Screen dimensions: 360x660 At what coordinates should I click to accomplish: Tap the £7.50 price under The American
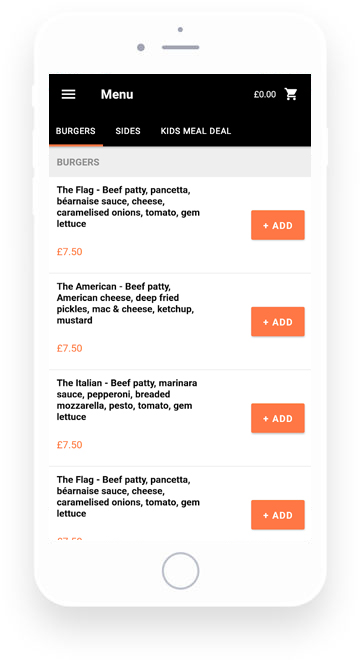(69, 348)
